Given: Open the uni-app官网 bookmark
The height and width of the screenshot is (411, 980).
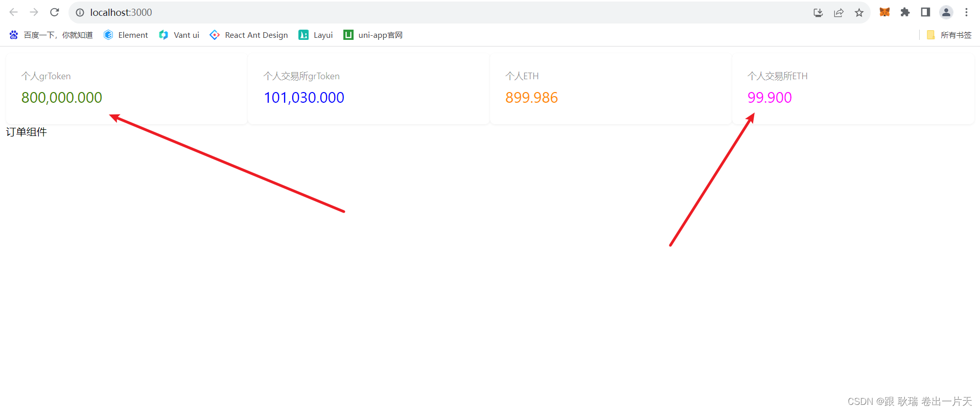Looking at the screenshot, I should click(x=373, y=35).
